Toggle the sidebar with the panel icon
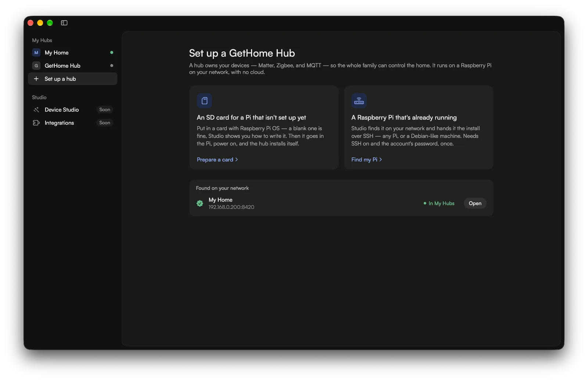Screen dimensions: 588x381 coord(64,23)
